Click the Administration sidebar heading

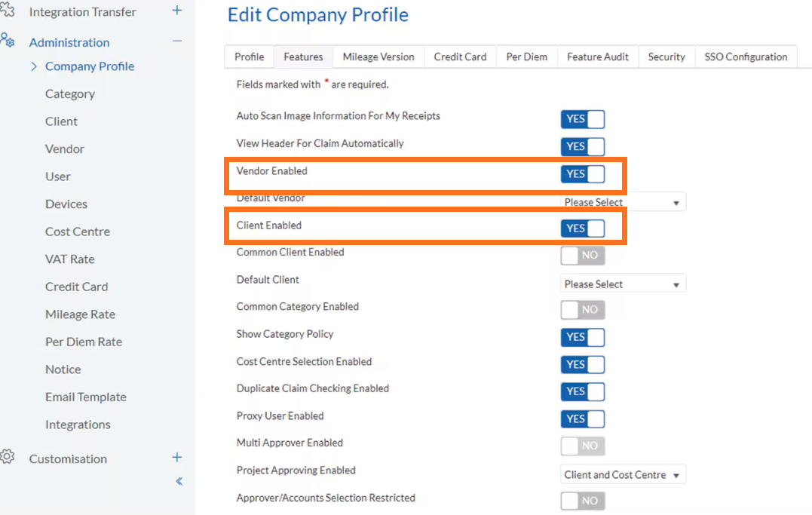pyautogui.click(x=69, y=42)
